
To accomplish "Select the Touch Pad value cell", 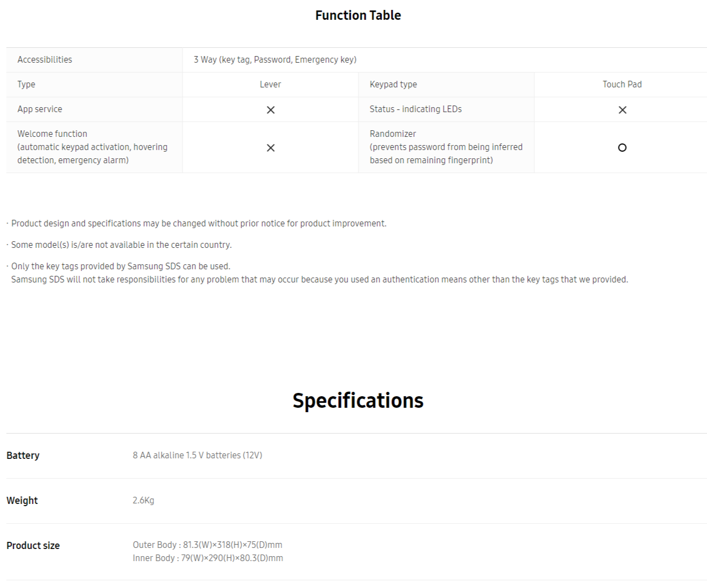I will tap(621, 85).
